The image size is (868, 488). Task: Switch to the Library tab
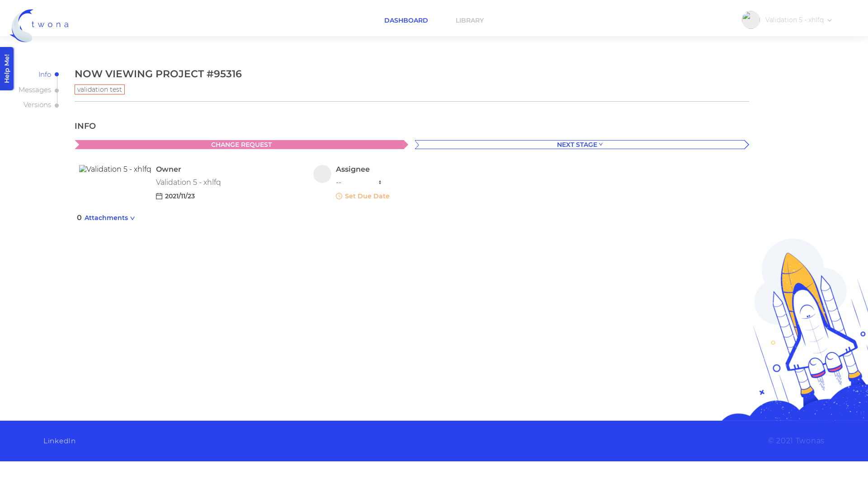point(470,20)
